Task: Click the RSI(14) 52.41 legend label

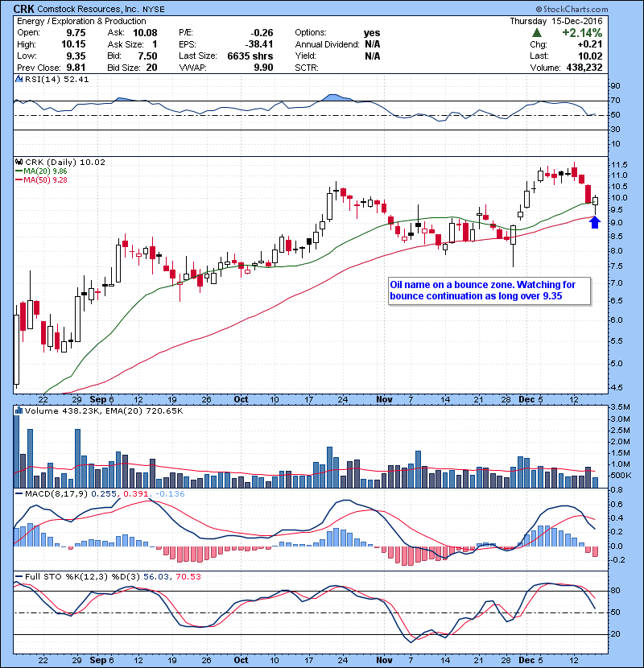Action: point(56,79)
